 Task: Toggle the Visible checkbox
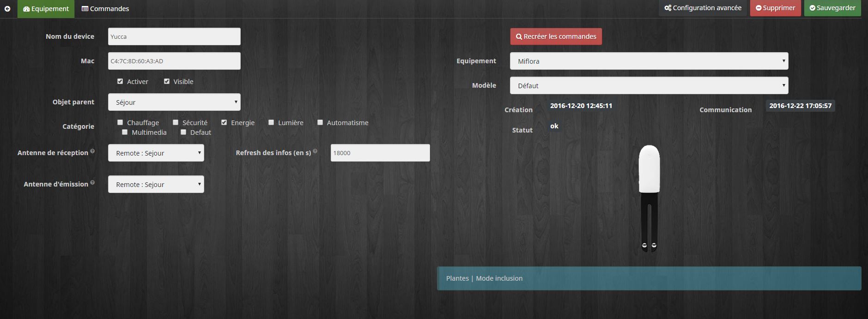pos(167,81)
